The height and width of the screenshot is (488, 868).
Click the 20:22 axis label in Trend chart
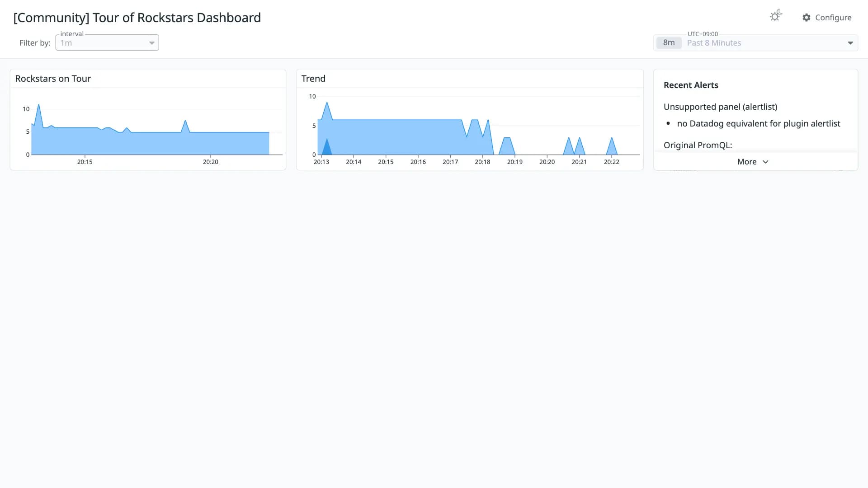pyautogui.click(x=612, y=162)
